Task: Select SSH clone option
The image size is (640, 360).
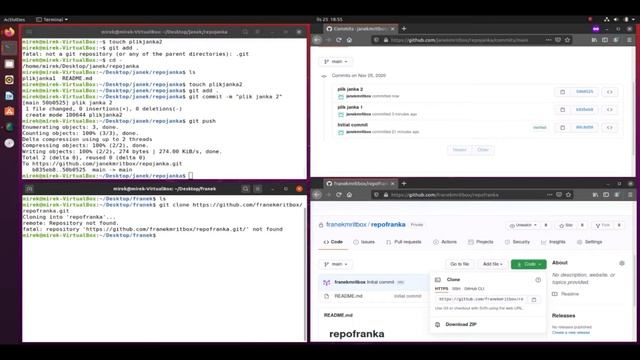Action: click(x=456, y=289)
